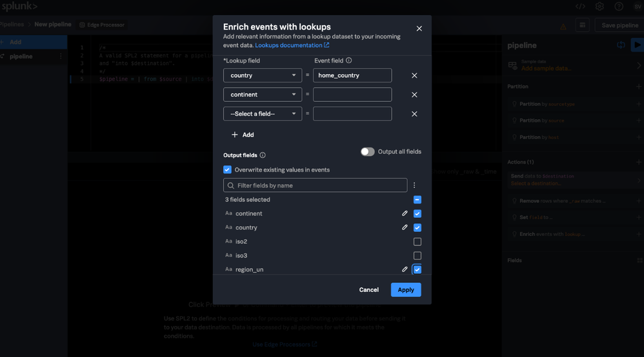Close the Enrich events with lookups dialog
644x357 pixels.
point(419,28)
